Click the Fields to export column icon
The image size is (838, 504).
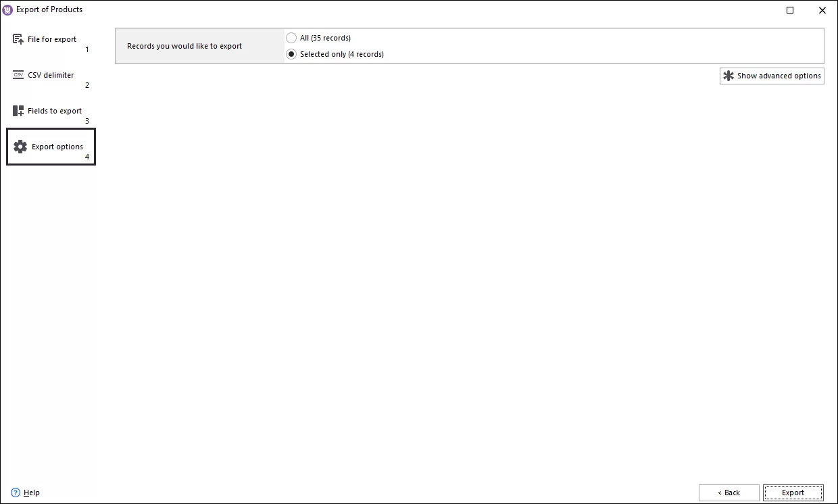coord(18,110)
